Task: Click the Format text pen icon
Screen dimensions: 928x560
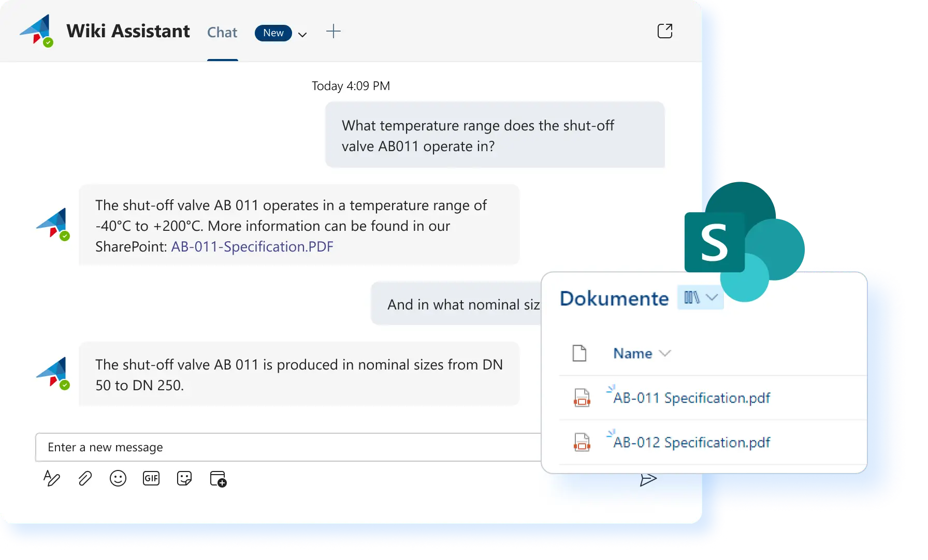Action: (51, 478)
